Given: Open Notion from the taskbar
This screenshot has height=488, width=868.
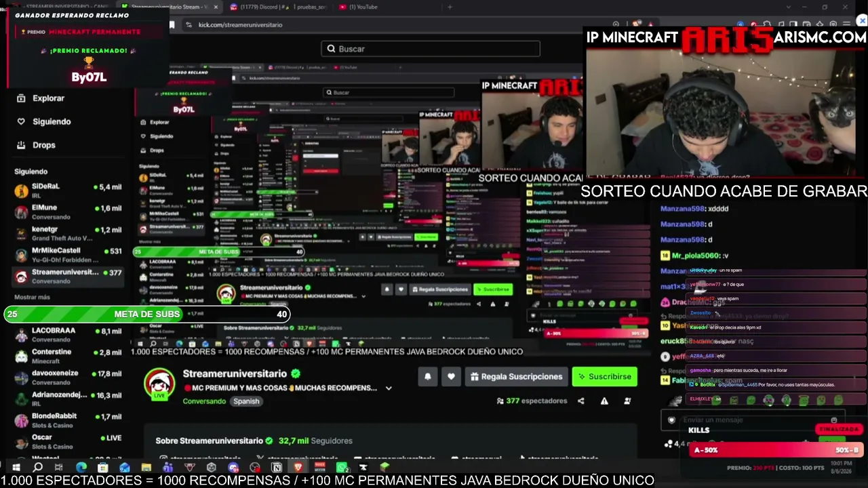Looking at the screenshot, I should (277, 467).
